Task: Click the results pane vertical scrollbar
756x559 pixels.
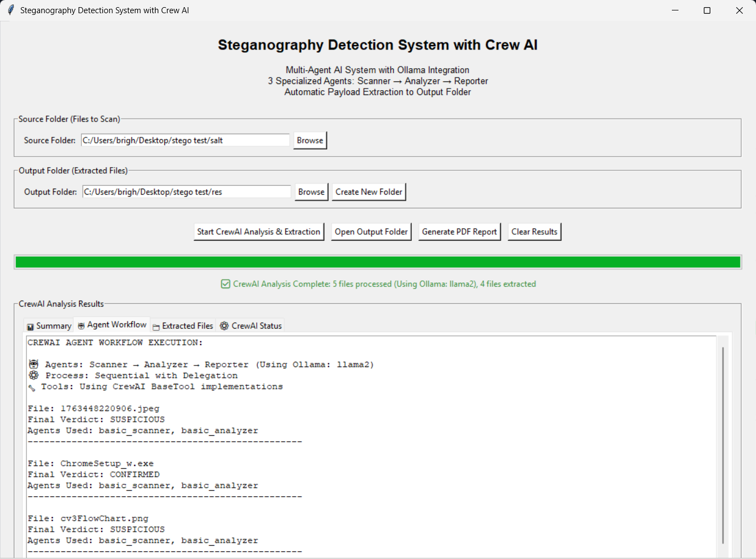Action: [x=722, y=445]
